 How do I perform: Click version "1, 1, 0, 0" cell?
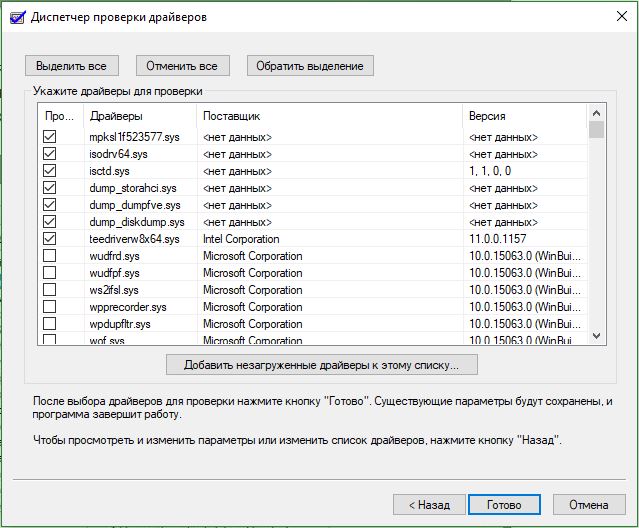[490, 171]
